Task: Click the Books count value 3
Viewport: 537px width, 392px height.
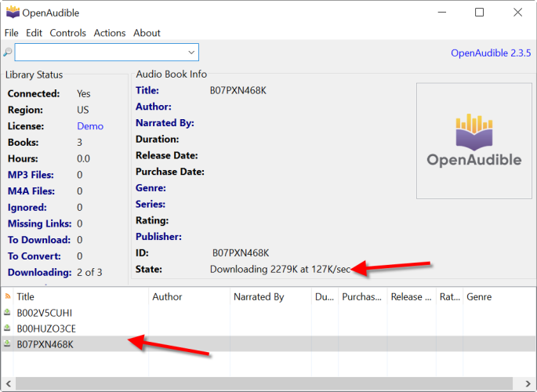Action: coord(79,143)
